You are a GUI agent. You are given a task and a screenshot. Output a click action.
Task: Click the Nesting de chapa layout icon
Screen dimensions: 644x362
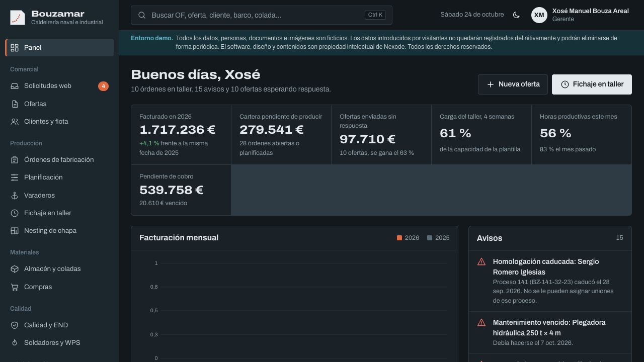(15, 231)
